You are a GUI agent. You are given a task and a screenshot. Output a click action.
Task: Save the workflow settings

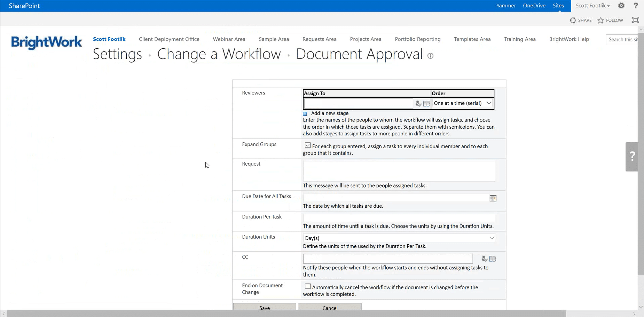[x=265, y=308]
